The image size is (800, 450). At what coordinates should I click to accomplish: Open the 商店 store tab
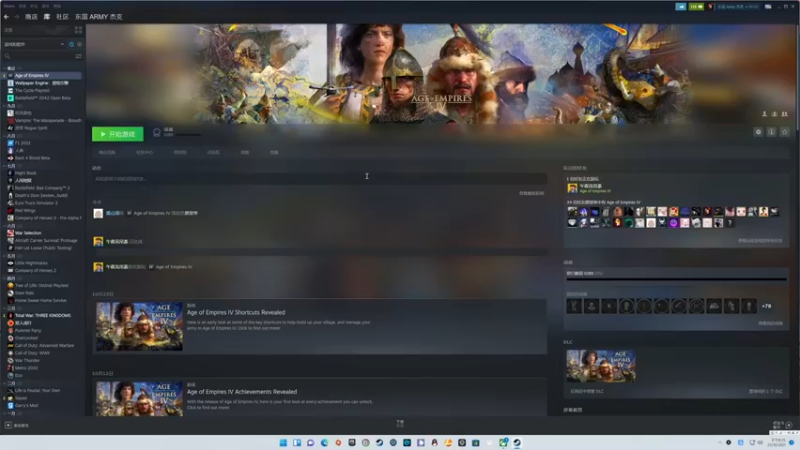pyautogui.click(x=31, y=17)
